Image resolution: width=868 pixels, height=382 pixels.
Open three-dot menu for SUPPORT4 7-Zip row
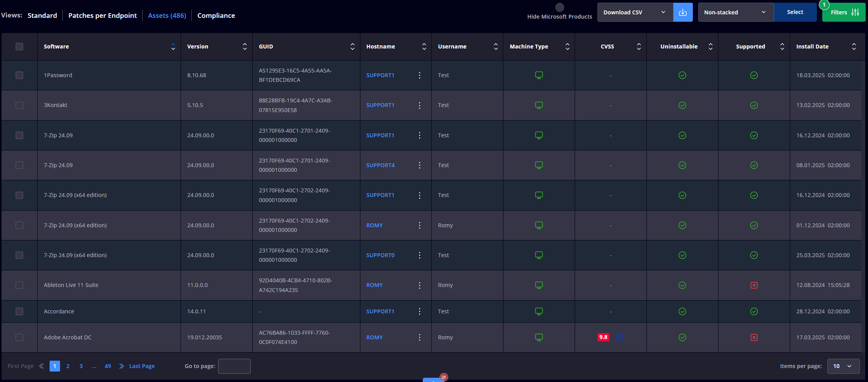pyautogui.click(x=420, y=165)
